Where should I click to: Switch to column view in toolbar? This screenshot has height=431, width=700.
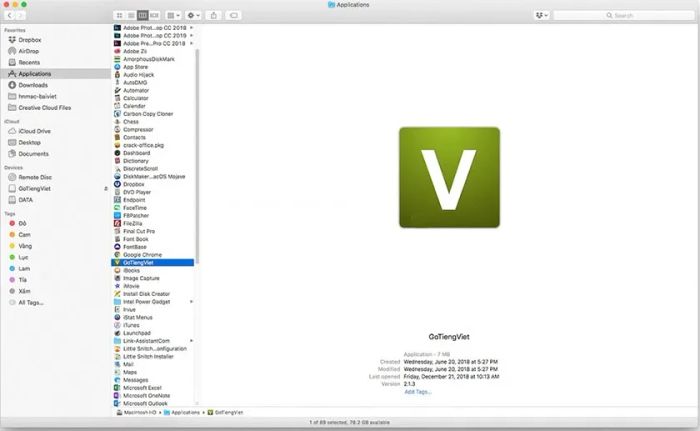(142, 15)
